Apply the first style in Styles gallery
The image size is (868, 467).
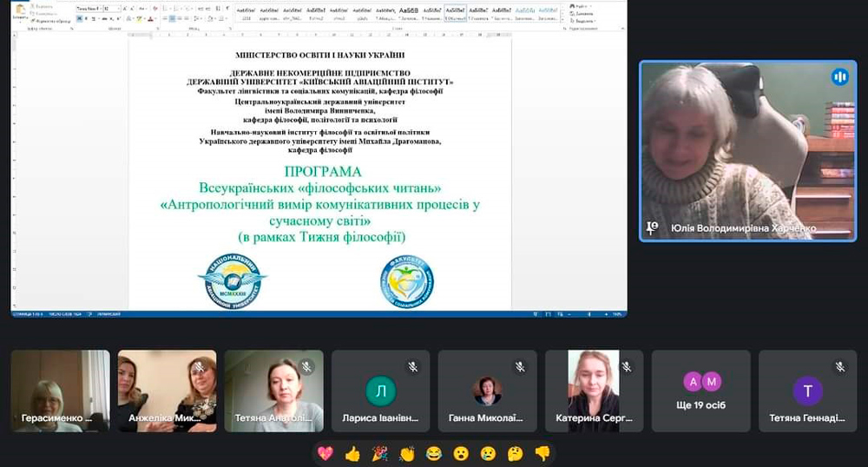(246, 14)
